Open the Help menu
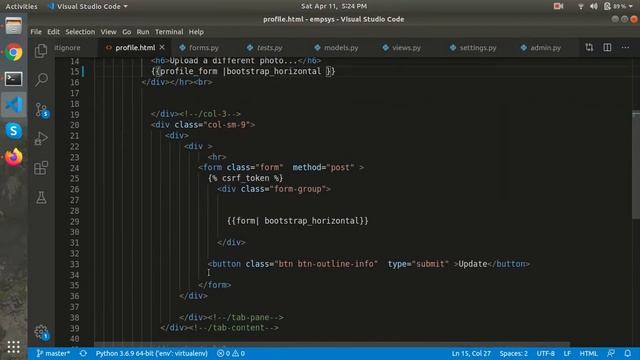 tap(196, 32)
